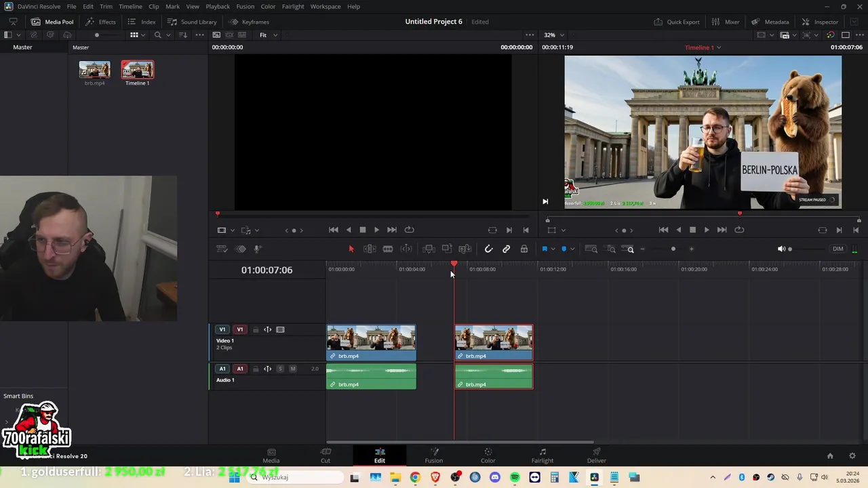Click the Overwrite Clip icon
Viewport: 868px width, 488px height.
pyautogui.click(x=447, y=249)
